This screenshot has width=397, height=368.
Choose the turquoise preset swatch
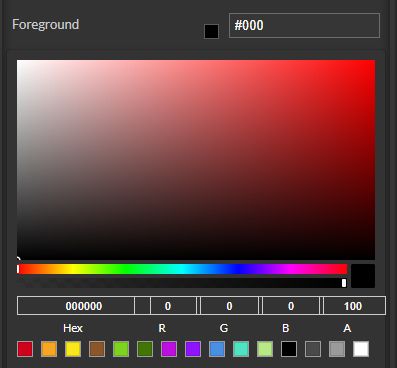241,349
